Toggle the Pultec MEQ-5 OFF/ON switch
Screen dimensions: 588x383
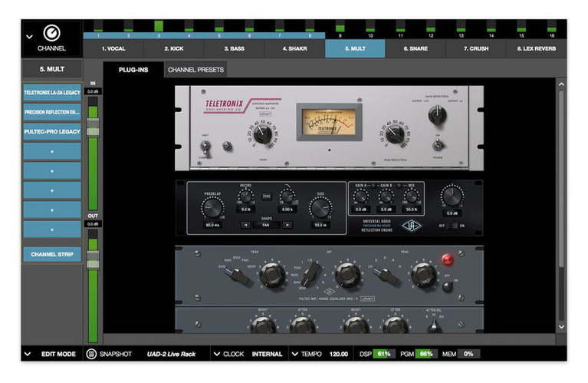(448, 287)
